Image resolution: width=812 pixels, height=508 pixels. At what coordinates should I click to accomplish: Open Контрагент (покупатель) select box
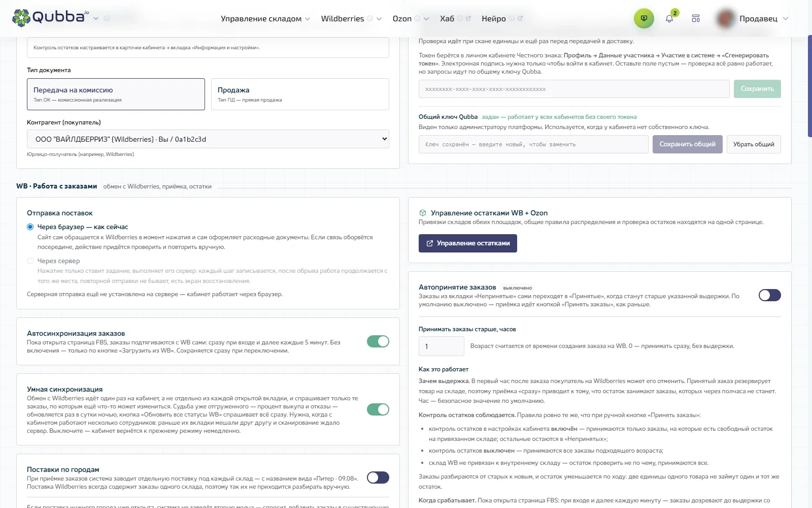(208, 139)
